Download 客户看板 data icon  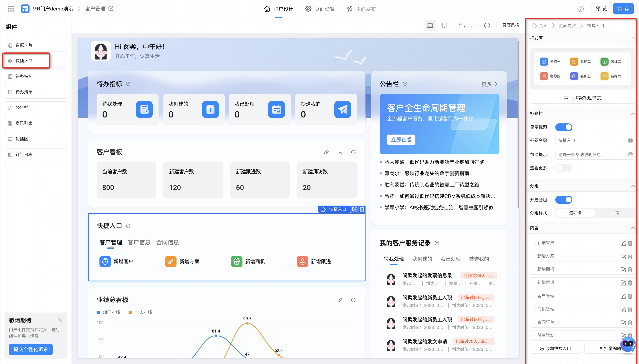click(340, 152)
